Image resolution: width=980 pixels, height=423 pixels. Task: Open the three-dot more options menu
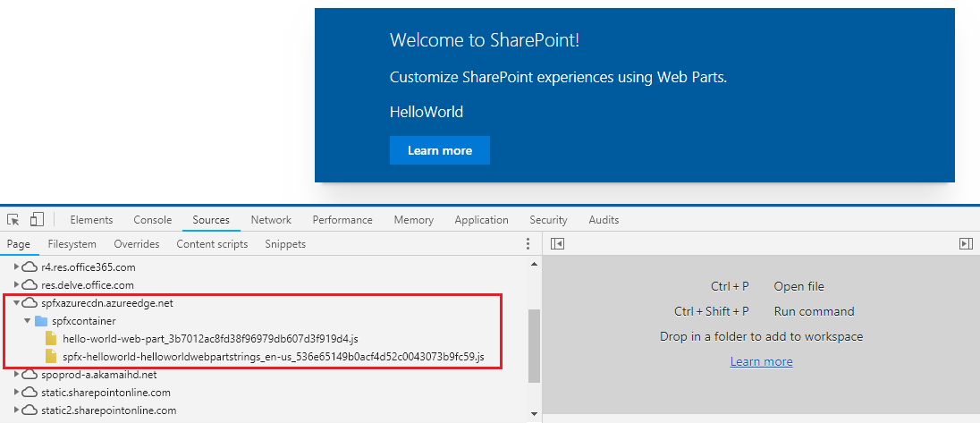pyautogui.click(x=528, y=244)
